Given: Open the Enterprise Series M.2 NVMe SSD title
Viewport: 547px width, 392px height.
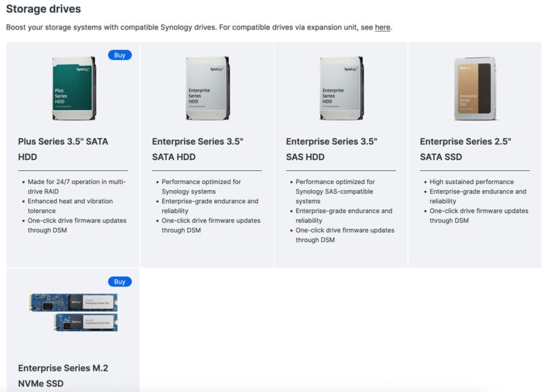Looking at the screenshot, I should point(63,376).
